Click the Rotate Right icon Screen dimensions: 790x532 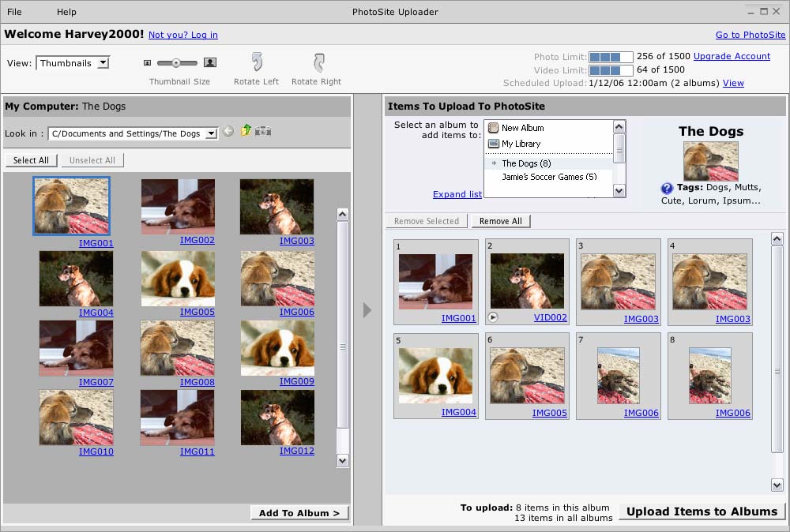(318, 62)
